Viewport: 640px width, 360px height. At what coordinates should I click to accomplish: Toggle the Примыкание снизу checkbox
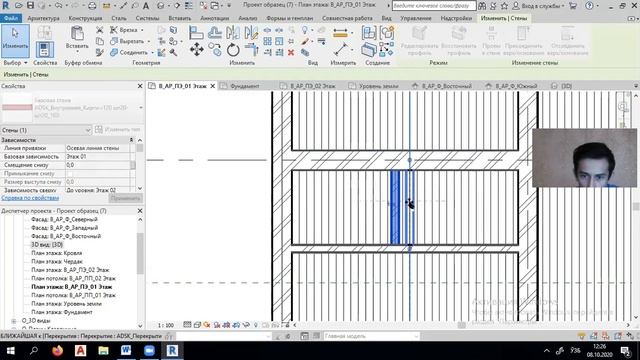70,173
